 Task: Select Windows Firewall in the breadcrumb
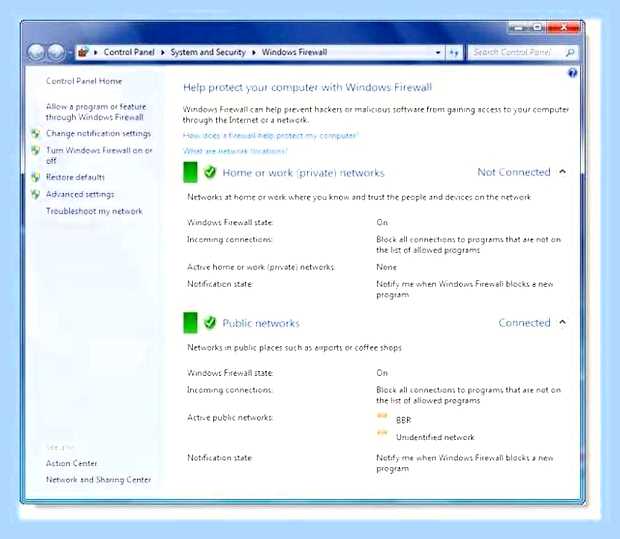click(x=295, y=52)
